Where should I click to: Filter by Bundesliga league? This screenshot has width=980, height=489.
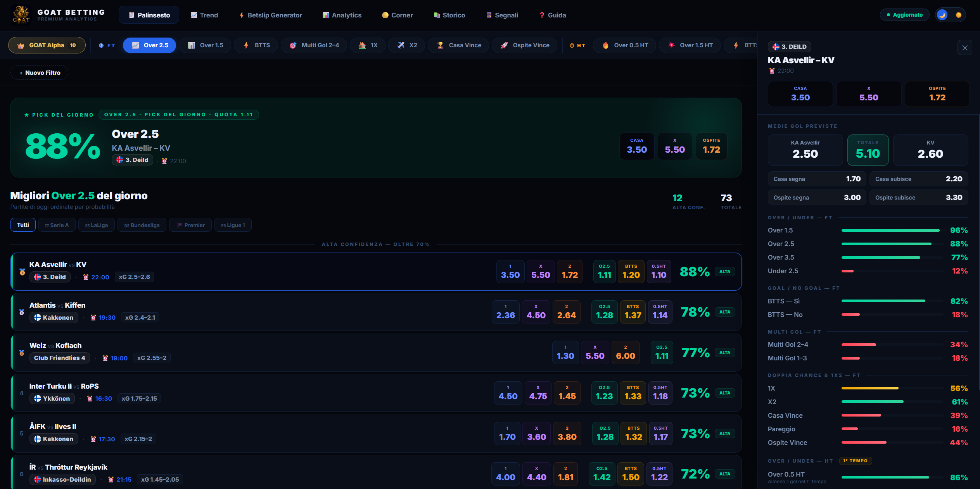click(142, 225)
